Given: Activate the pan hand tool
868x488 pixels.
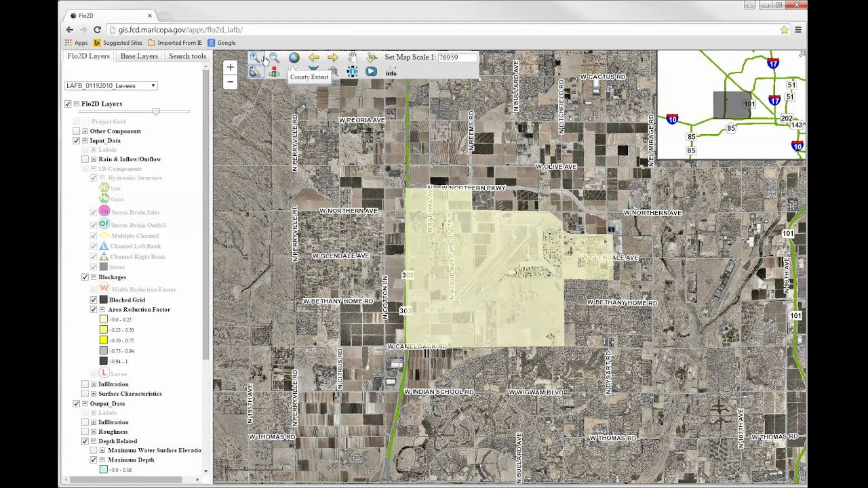Looking at the screenshot, I should 353,58.
